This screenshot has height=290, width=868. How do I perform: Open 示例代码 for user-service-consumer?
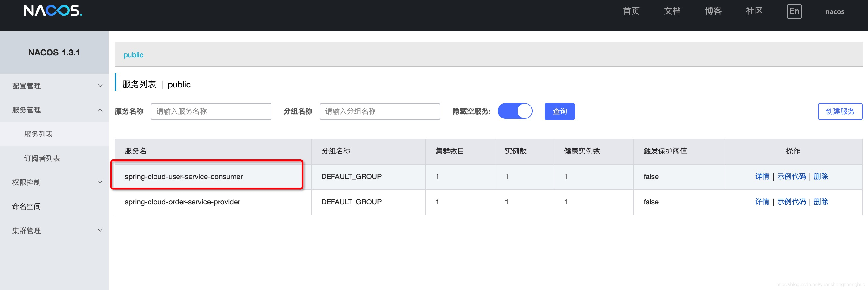(791, 176)
